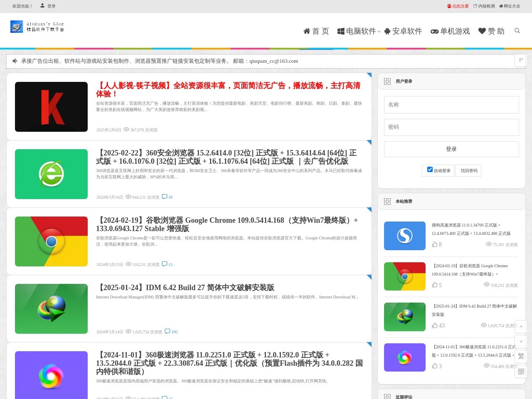The image size is (532, 399).
Task: Click the 用户登录 panel grid icon
Action: coord(387,81)
